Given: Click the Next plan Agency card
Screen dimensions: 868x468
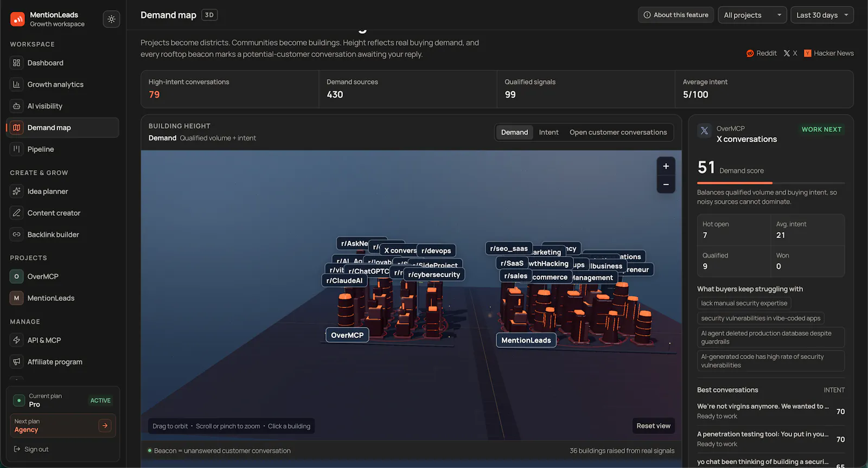Looking at the screenshot, I should tap(62, 426).
